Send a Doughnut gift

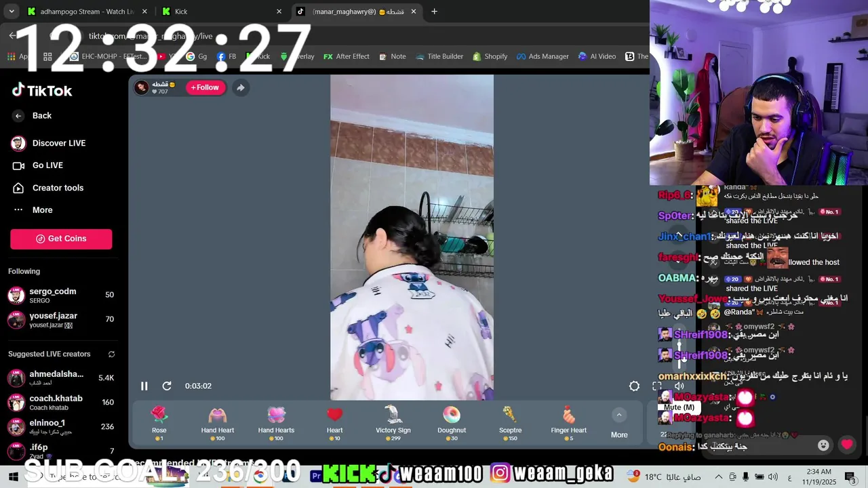point(452,423)
